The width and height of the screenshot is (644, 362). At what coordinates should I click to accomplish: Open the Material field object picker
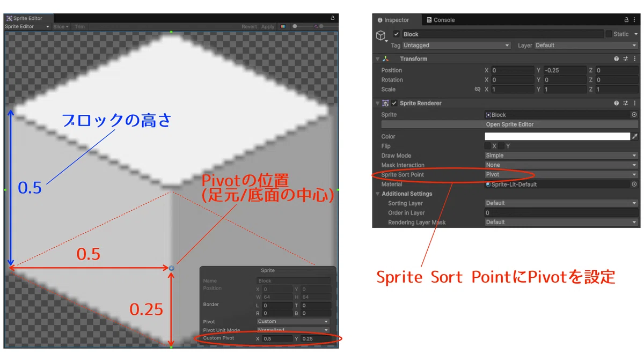(x=634, y=184)
